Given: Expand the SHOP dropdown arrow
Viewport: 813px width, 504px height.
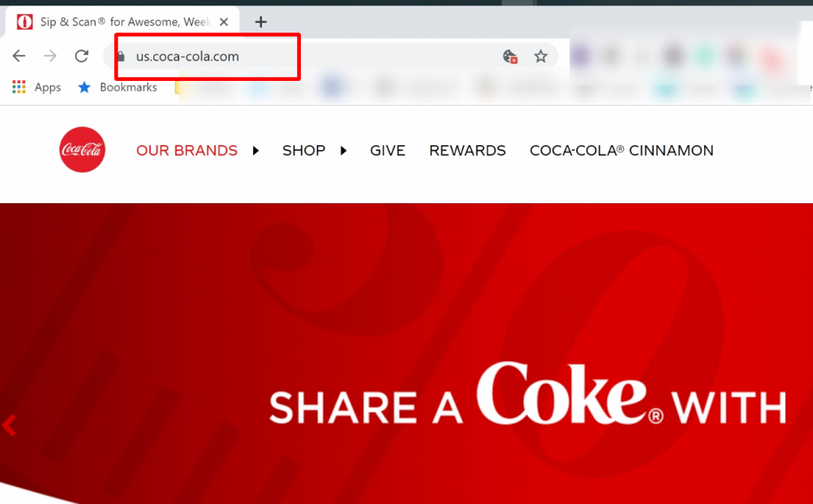Looking at the screenshot, I should 345,150.
